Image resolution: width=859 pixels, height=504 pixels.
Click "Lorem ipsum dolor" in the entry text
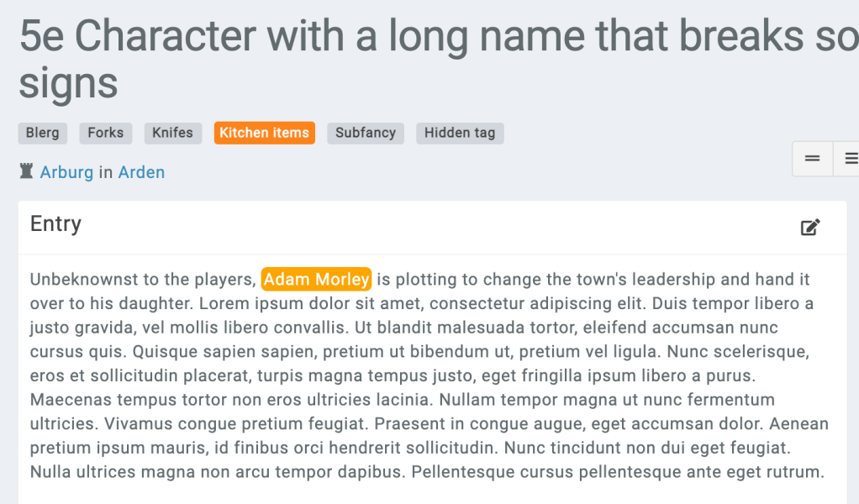coord(258,303)
